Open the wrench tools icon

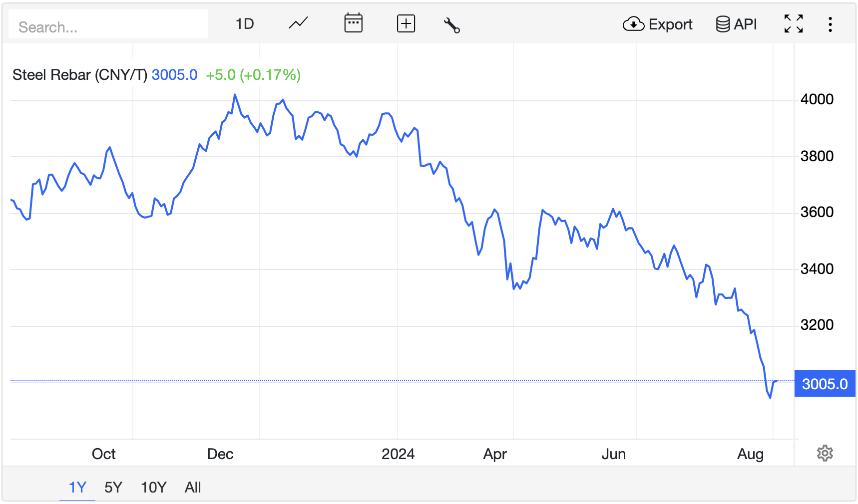451,24
